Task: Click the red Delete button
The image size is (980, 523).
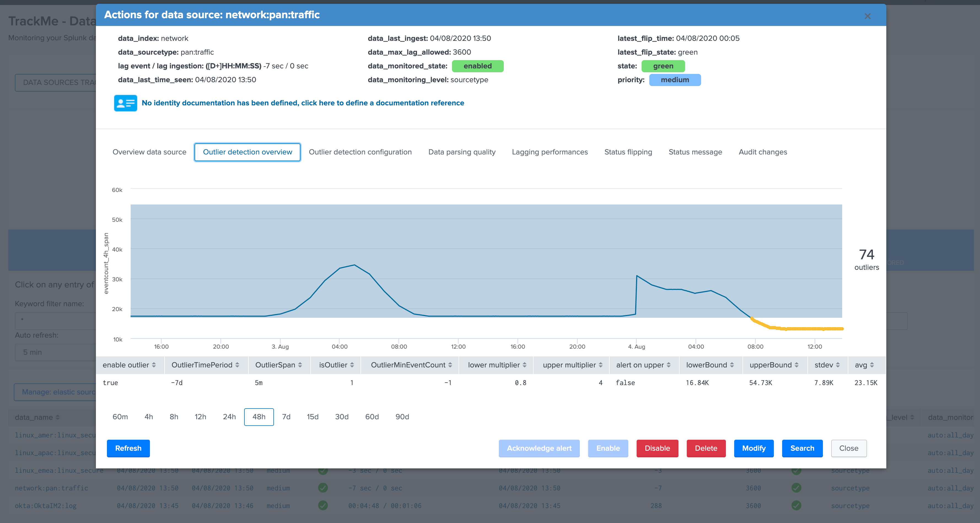Action: tap(706, 448)
